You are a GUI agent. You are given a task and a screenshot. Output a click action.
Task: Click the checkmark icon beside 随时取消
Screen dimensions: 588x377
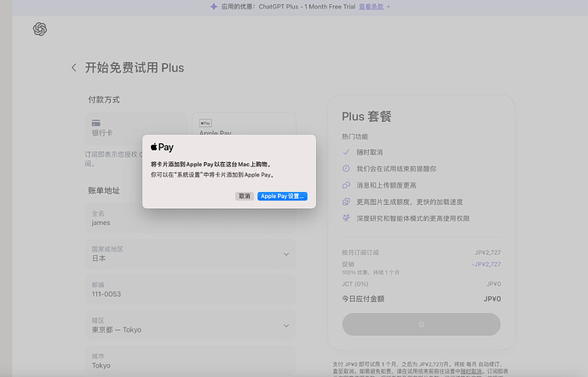346,152
